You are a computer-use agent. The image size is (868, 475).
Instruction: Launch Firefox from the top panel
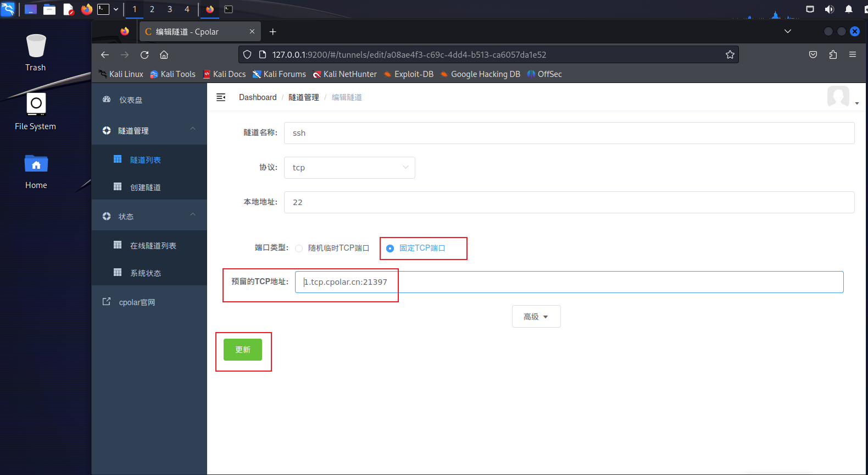[x=86, y=9]
